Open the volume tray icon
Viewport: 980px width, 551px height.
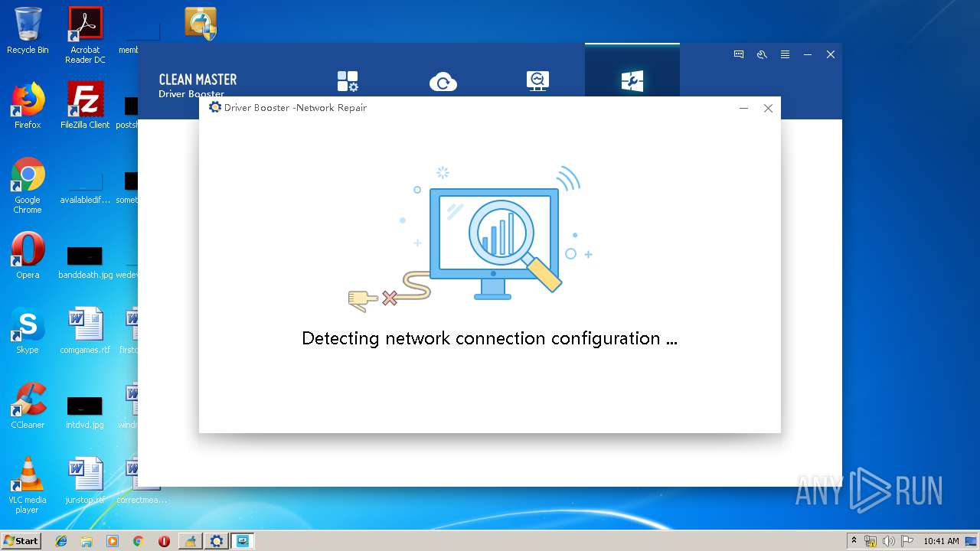coord(889,541)
